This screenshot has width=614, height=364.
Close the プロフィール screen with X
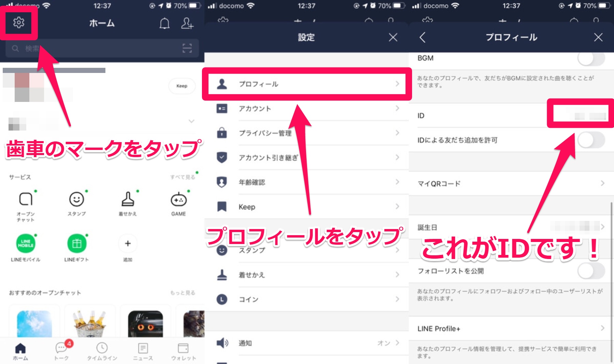coord(598,37)
